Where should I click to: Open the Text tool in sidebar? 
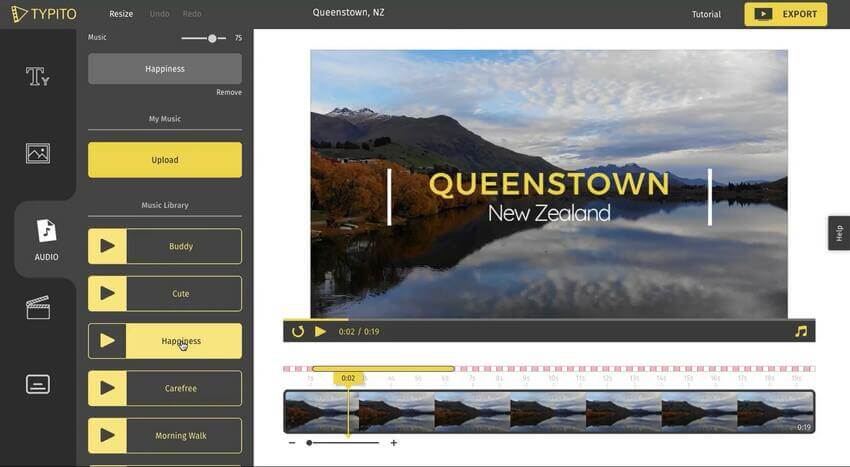(x=37, y=76)
